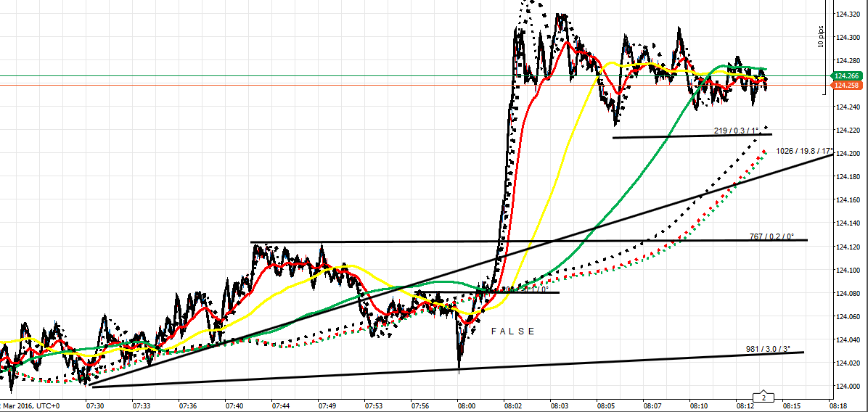This screenshot has height=412, width=868.
Task: Click the 124.120 price axis label
Action: [x=848, y=247]
